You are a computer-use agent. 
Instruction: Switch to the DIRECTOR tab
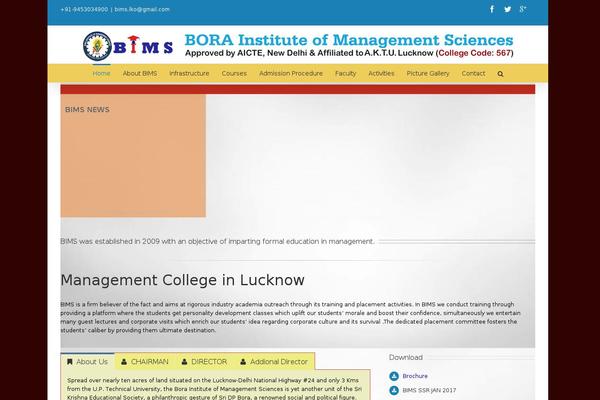coord(204,361)
